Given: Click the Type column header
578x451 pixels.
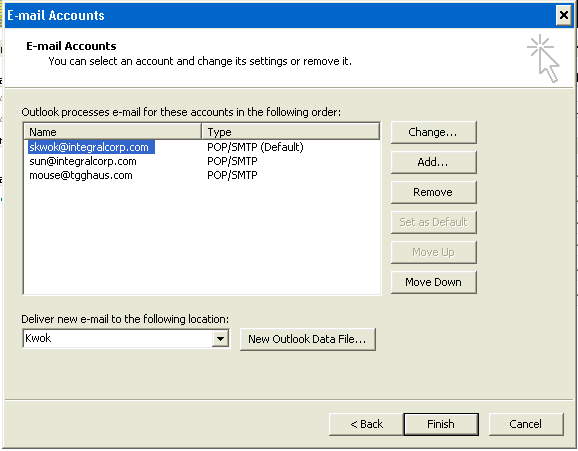Looking at the screenshot, I should [290, 132].
